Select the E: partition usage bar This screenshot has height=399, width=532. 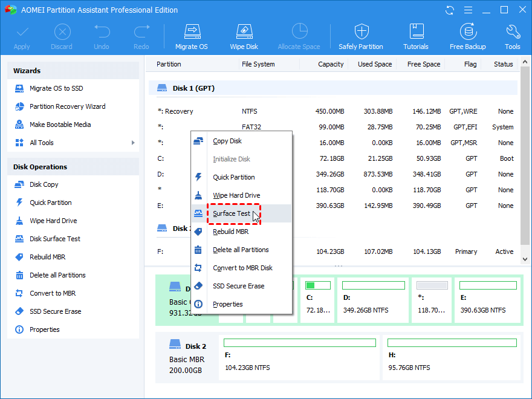point(488,285)
